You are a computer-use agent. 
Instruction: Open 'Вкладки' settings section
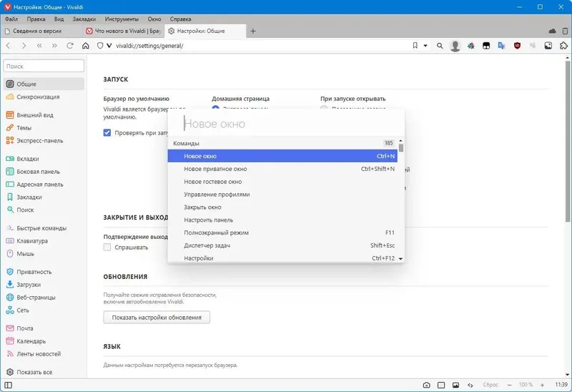coord(44,159)
